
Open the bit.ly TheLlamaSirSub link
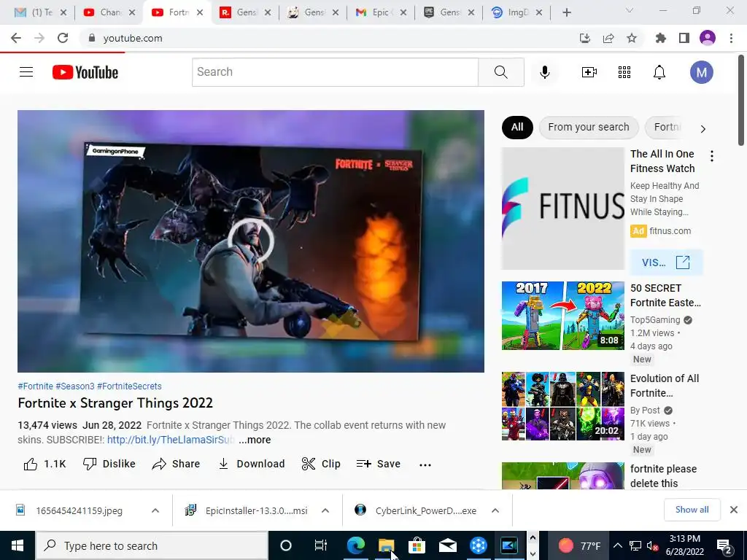pyautogui.click(x=171, y=440)
